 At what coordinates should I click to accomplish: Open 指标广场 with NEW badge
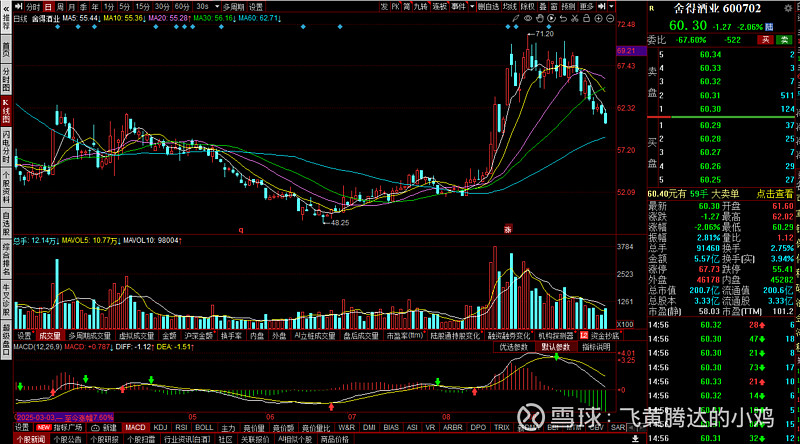point(60,428)
